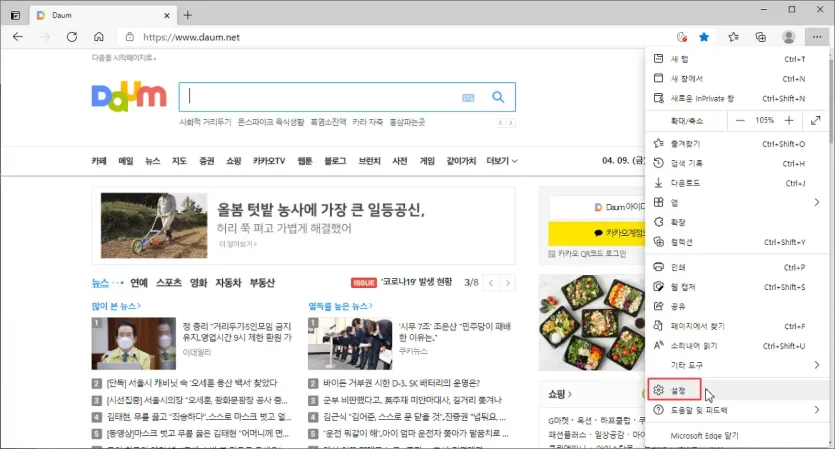Click the Daum logo

pos(129,96)
